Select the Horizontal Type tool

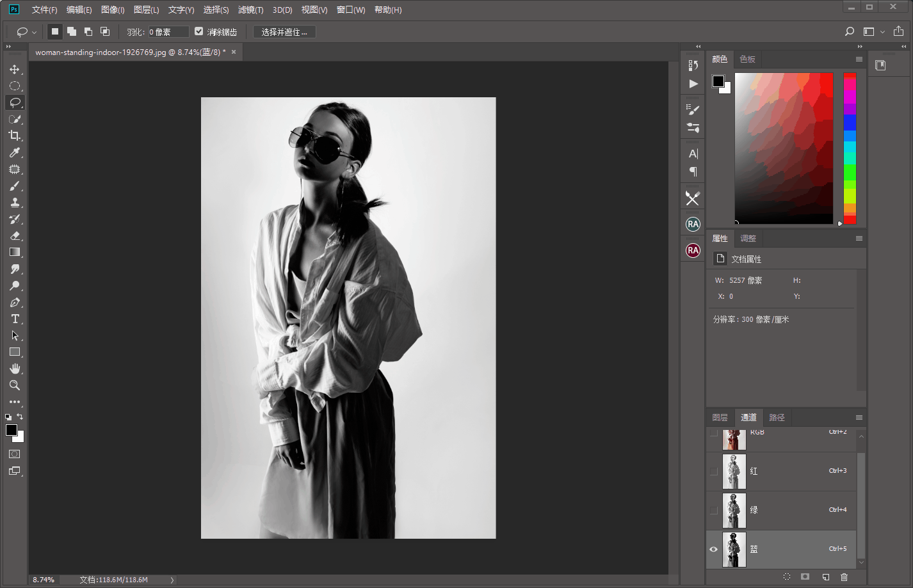[x=15, y=319]
